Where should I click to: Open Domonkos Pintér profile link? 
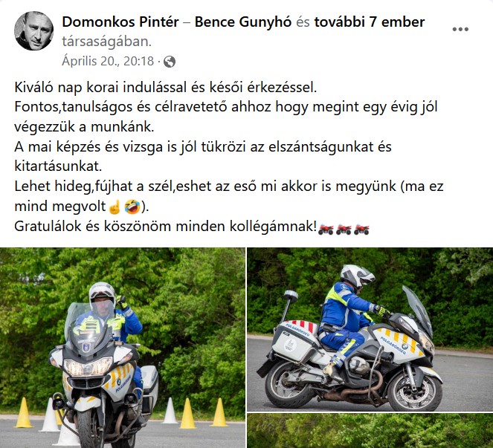(x=120, y=22)
